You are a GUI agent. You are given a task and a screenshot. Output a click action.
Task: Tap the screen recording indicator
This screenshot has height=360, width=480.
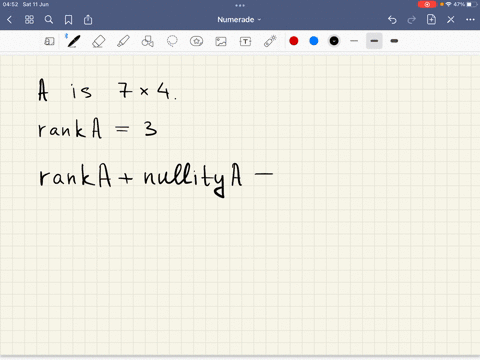pos(427,4)
